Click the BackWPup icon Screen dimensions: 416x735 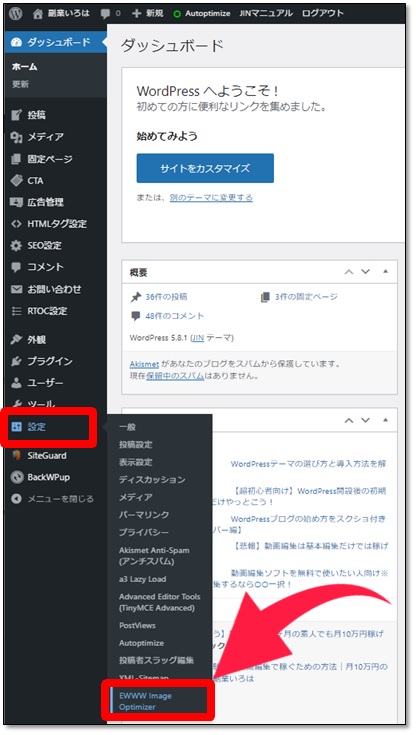[16, 477]
